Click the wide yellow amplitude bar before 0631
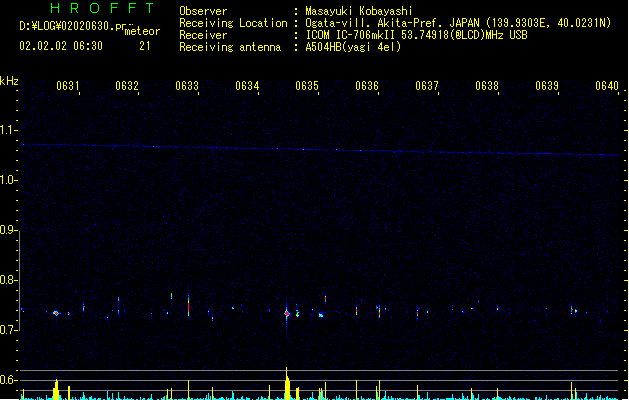The height and width of the screenshot is (400, 629). point(56,389)
